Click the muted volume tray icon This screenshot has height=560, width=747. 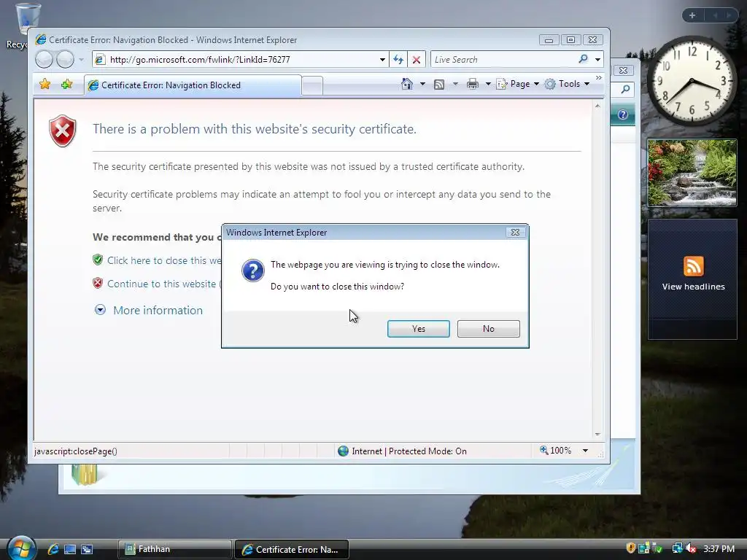coord(691,548)
